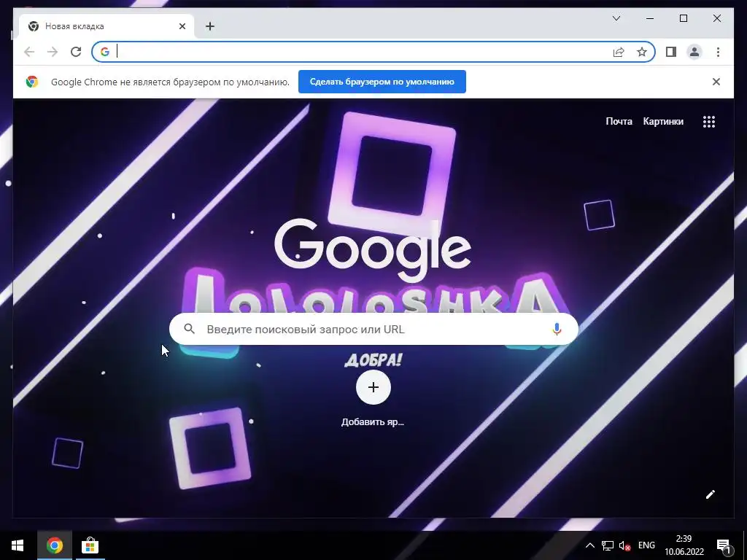This screenshot has width=747, height=560.
Task: Close the Новая вкладка tab
Action: pos(182,26)
